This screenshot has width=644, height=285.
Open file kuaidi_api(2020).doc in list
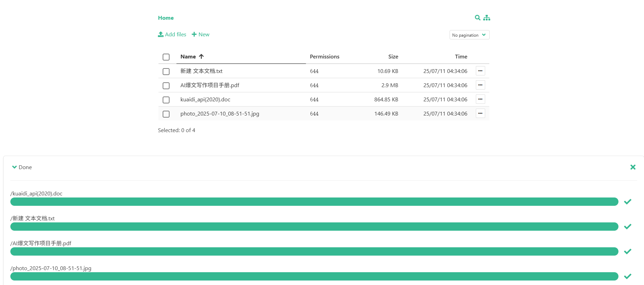tap(205, 100)
